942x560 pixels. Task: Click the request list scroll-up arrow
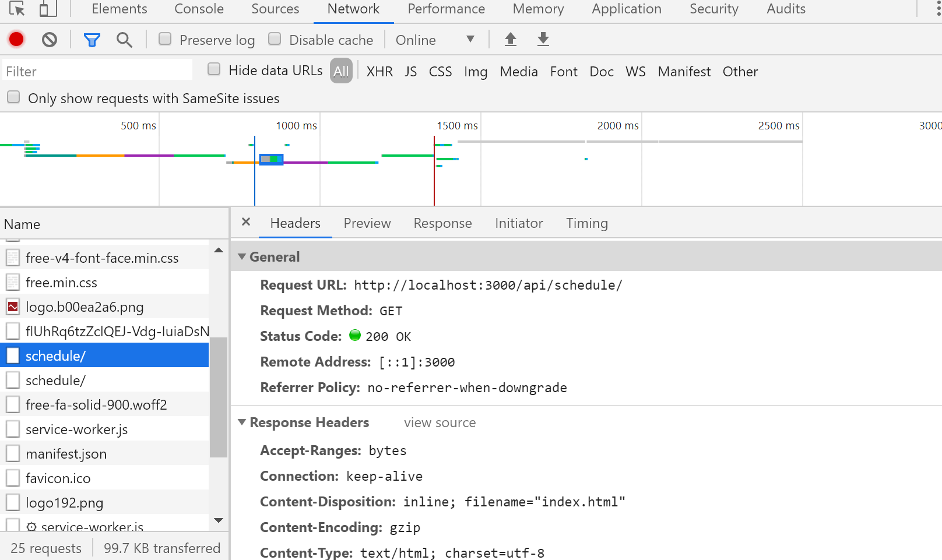click(219, 250)
